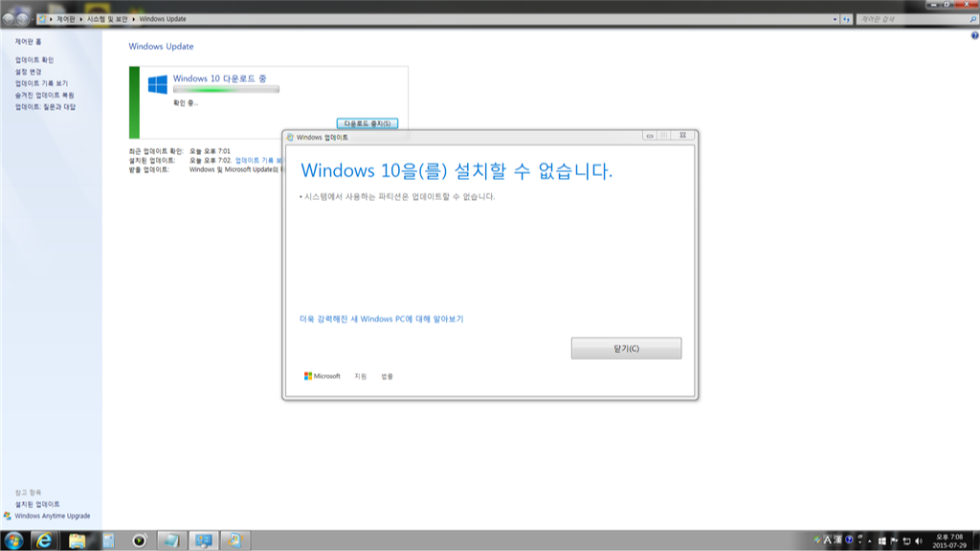Click the 시스템 및 보안 breadcrumb
This screenshot has height=551, width=980.
107,19
